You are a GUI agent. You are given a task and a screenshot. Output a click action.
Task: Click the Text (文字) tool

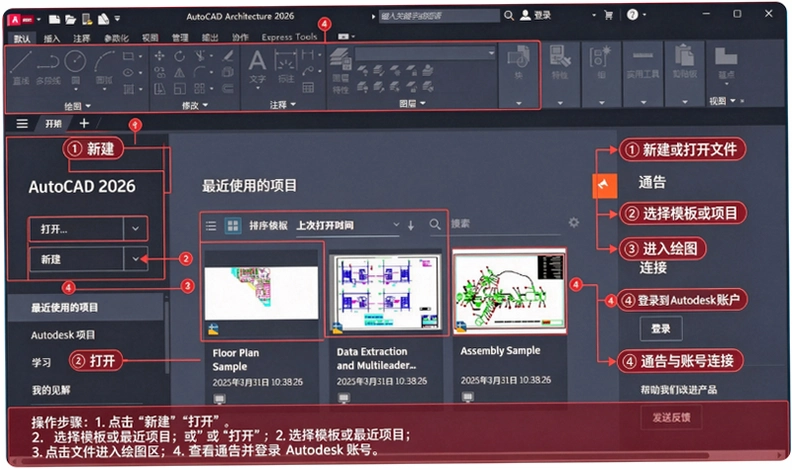click(257, 67)
